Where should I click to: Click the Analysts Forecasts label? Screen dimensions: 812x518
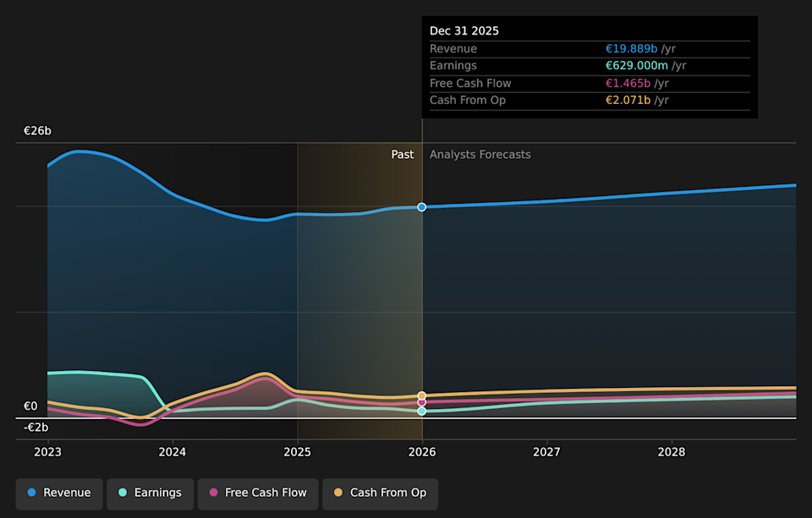pos(480,155)
